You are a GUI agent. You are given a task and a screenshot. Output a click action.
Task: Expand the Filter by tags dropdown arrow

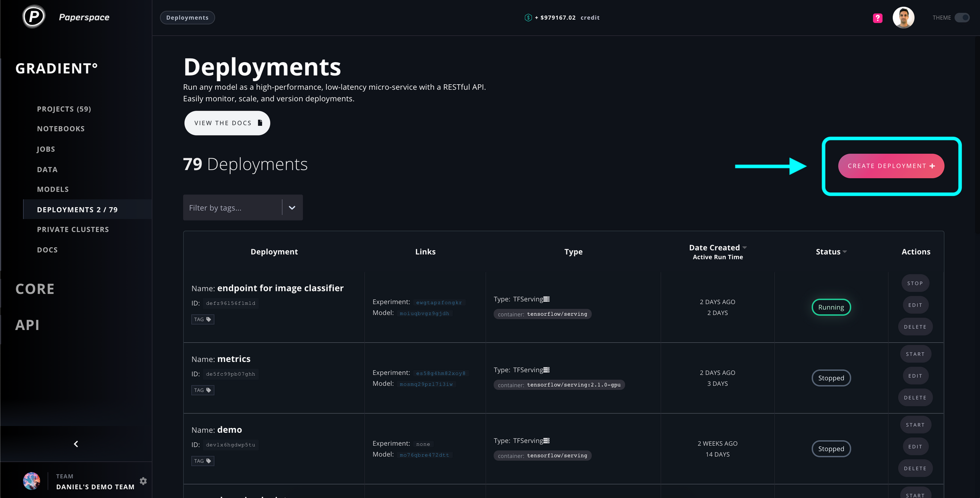click(292, 208)
